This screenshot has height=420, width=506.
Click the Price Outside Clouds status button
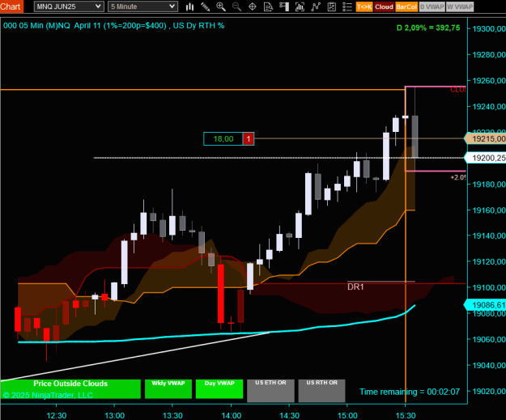[70, 389]
